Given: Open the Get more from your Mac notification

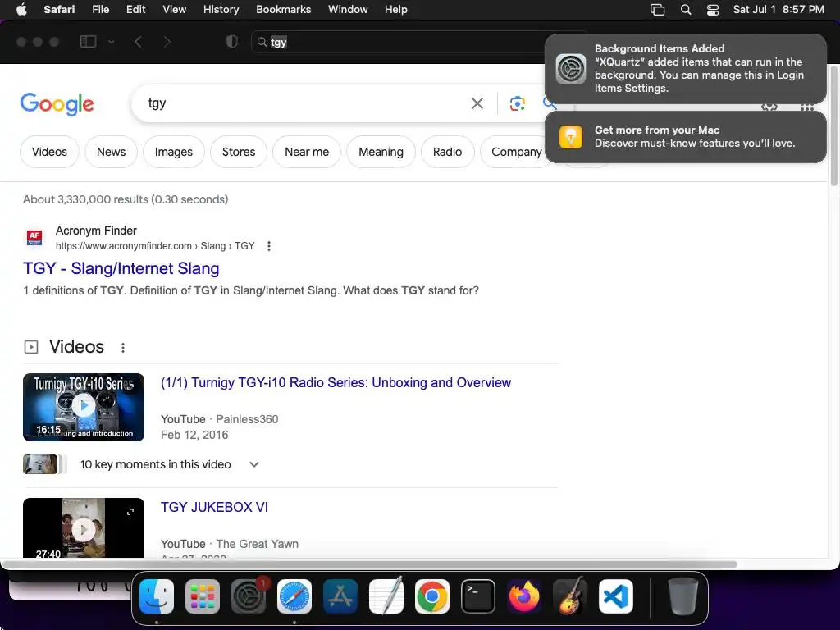Looking at the screenshot, I should click(686, 137).
